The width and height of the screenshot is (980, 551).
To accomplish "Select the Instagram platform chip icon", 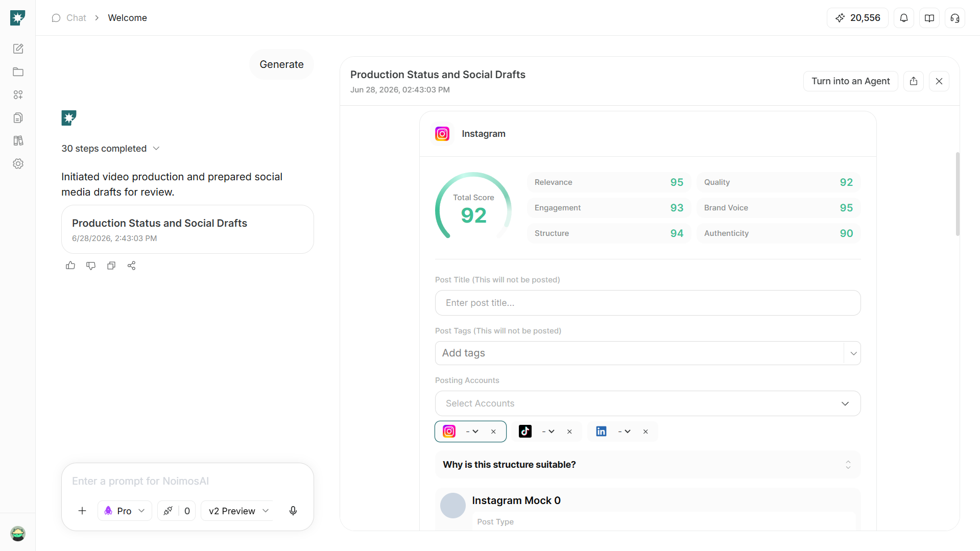I will (x=449, y=432).
